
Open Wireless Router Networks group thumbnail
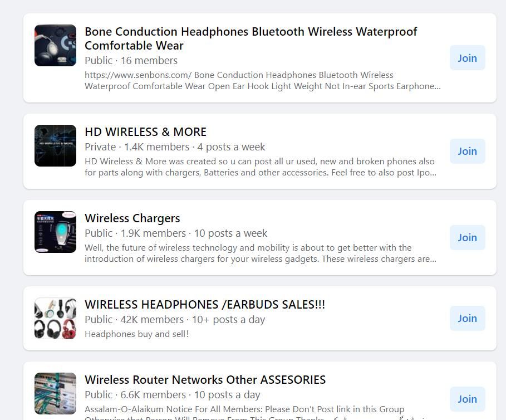[x=56, y=393]
